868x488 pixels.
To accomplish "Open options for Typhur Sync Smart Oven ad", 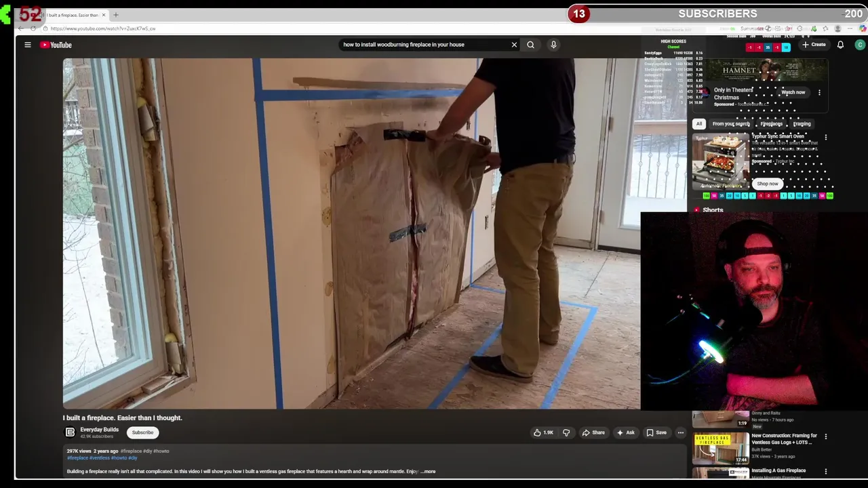I will pyautogui.click(x=825, y=138).
